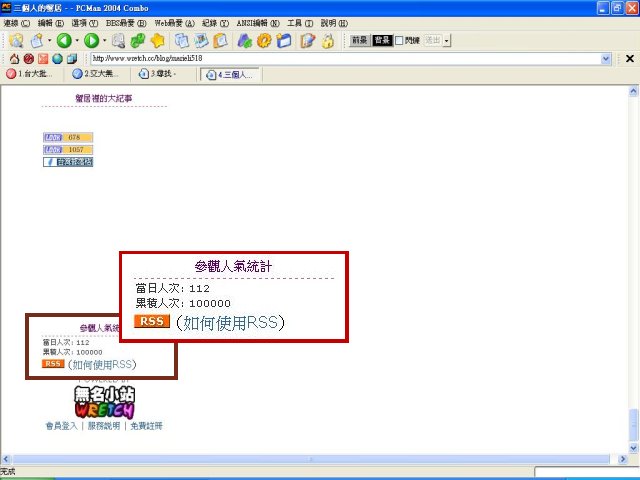
Task: Open settings with the orange gear icon
Action: click(x=264, y=40)
